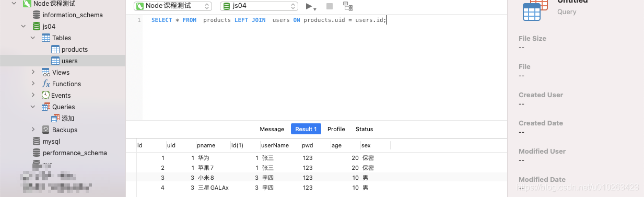The image size is (644, 197).
Task: Switch to the Profile tab
Action: tap(336, 129)
